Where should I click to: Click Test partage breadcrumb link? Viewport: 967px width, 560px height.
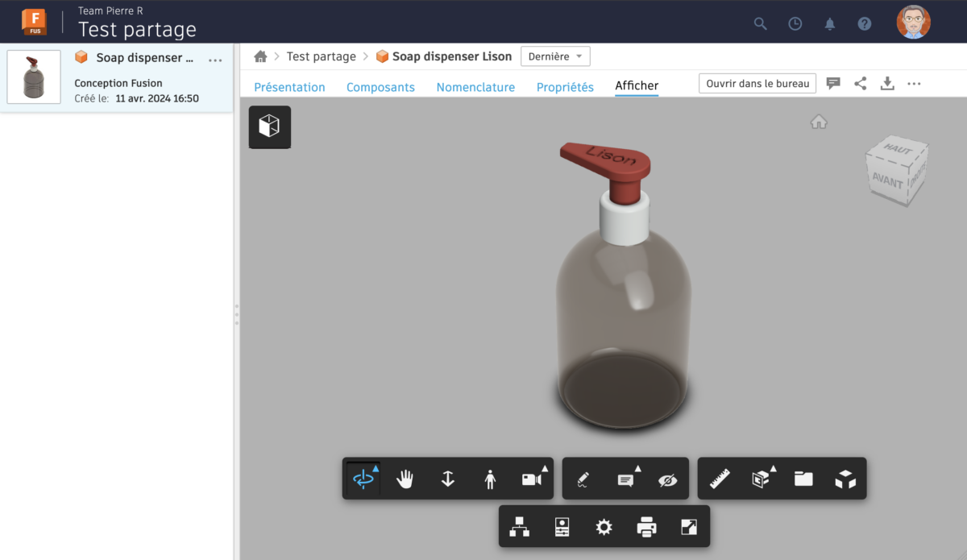click(x=321, y=56)
